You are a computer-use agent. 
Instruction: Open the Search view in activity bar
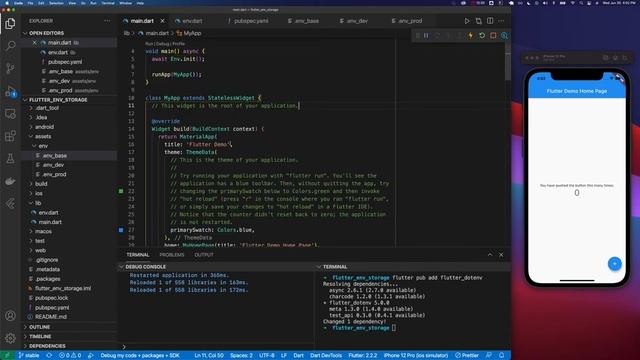[10, 45]
